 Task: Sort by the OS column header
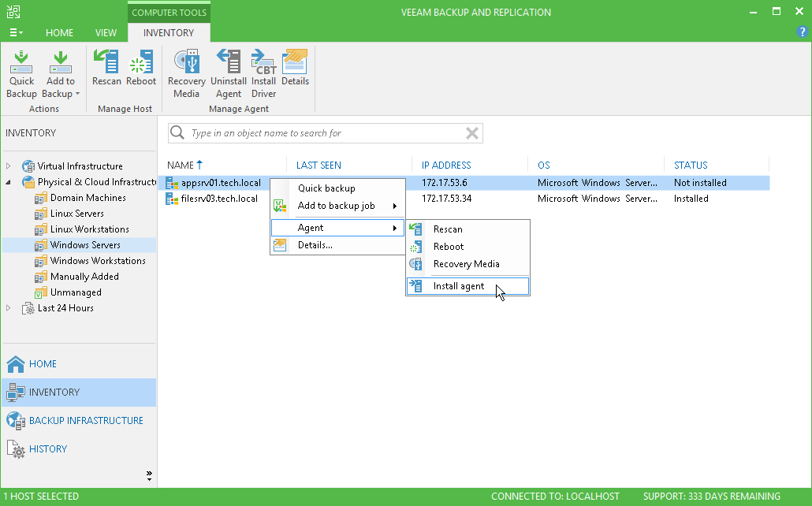(543, 166)
